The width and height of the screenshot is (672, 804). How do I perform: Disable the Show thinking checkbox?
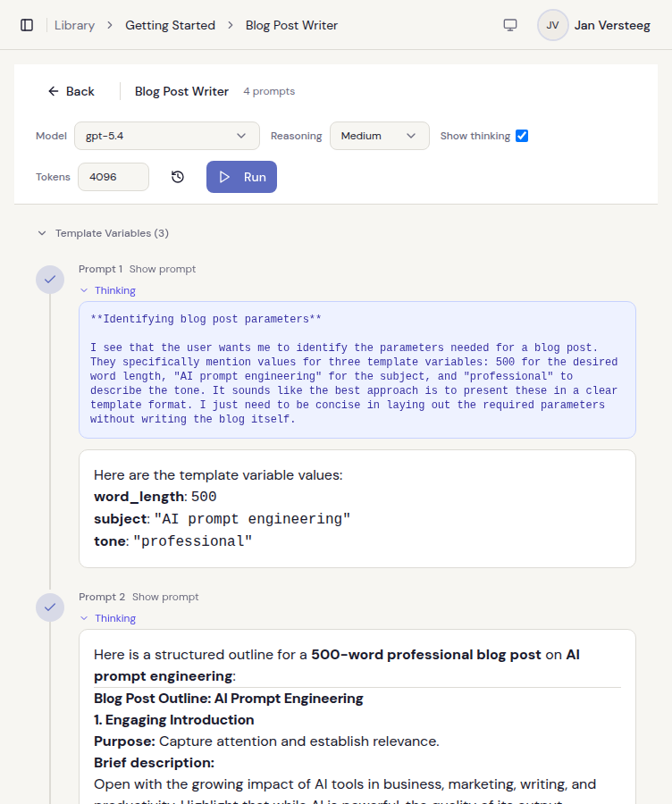click(522, 135)
